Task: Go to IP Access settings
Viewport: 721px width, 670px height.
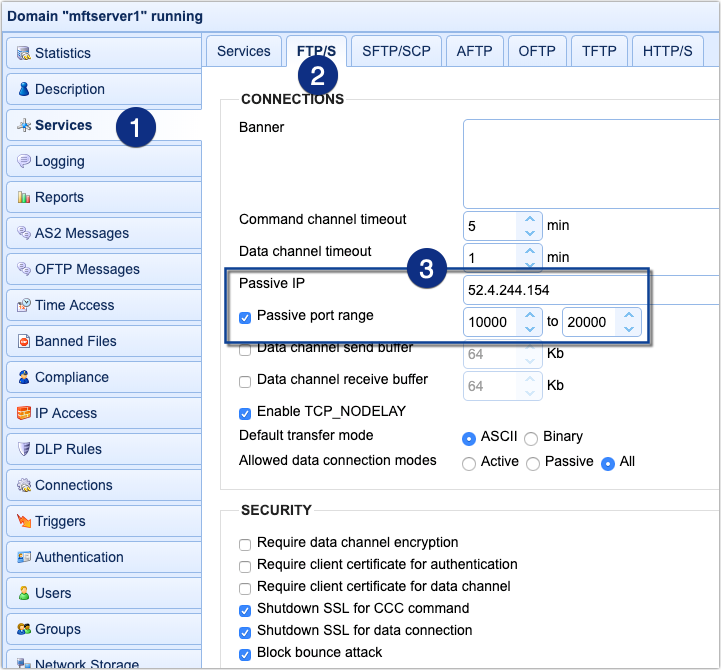Action: [x=104, y=413]
